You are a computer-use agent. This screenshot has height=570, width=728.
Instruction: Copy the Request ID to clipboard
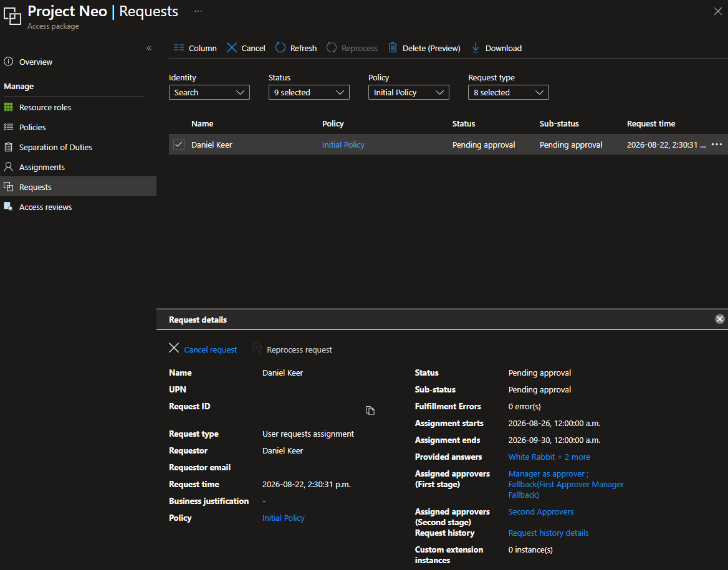click(x=370, y=411)
